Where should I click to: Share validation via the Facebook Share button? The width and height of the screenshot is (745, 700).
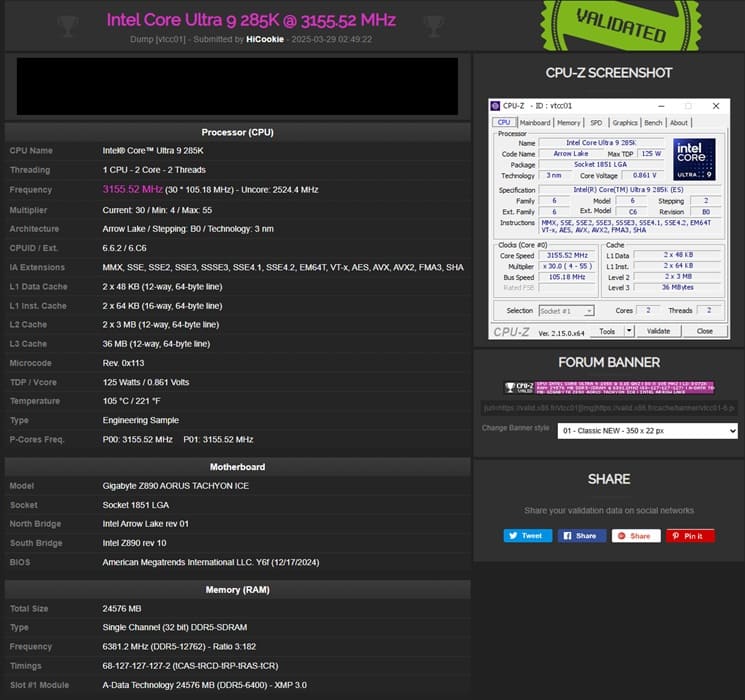click(582, 536)
